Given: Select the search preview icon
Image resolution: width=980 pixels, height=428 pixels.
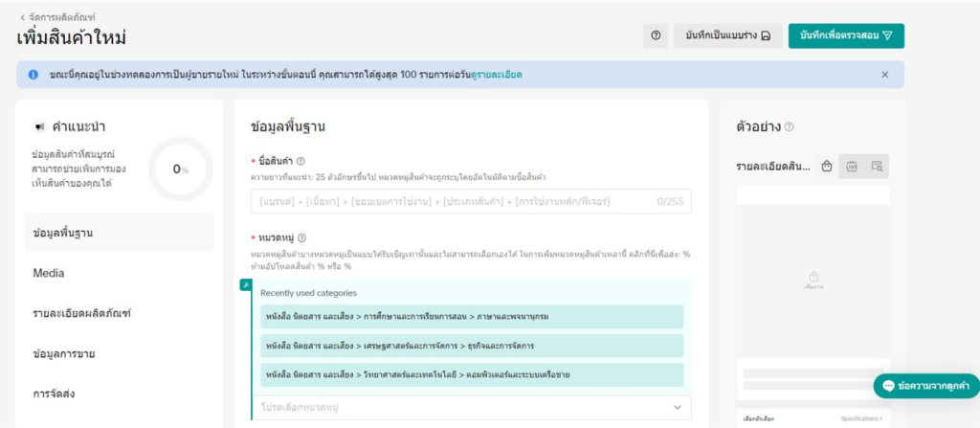Looking at the screenshot, I should (x=877, y=167).
